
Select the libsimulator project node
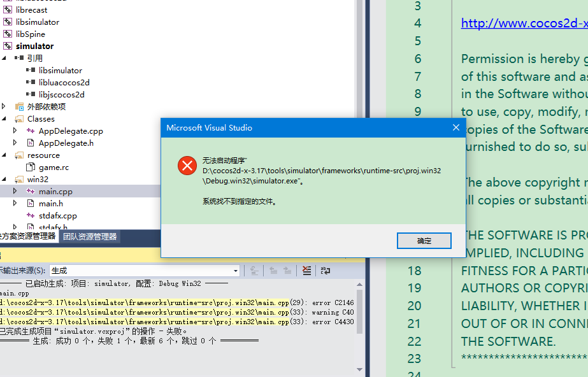coord(38,22)
